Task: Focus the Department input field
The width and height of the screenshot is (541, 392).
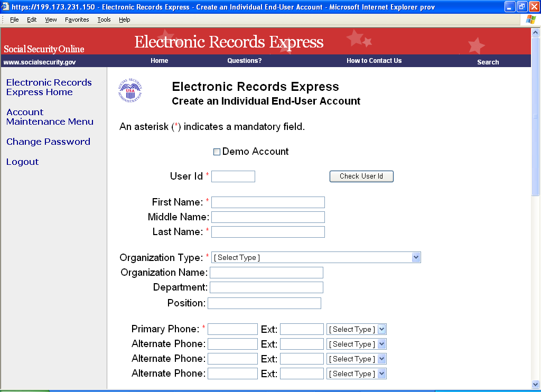Action: coord(267,287)
